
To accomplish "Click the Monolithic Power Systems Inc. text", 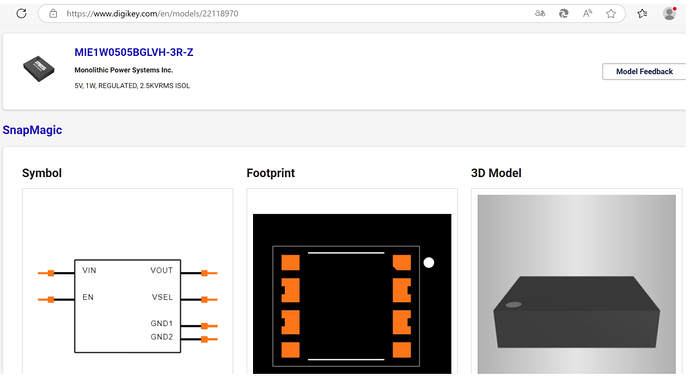I will tap(124, 70).
